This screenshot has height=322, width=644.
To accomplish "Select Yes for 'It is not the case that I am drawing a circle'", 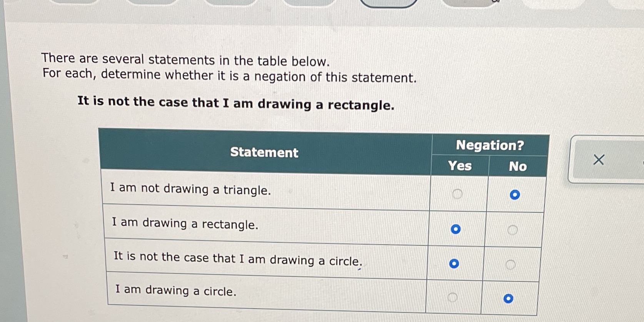I will click(x=453, y=264).
